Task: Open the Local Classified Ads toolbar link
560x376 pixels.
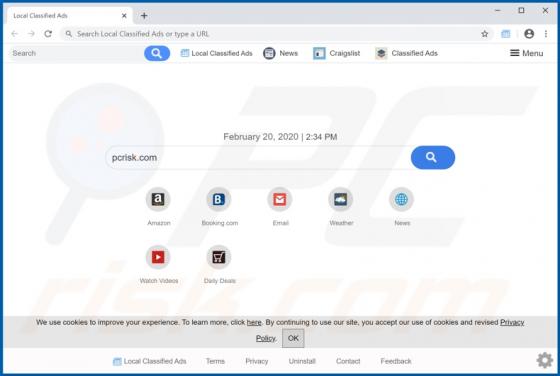Action: point(216,53)
